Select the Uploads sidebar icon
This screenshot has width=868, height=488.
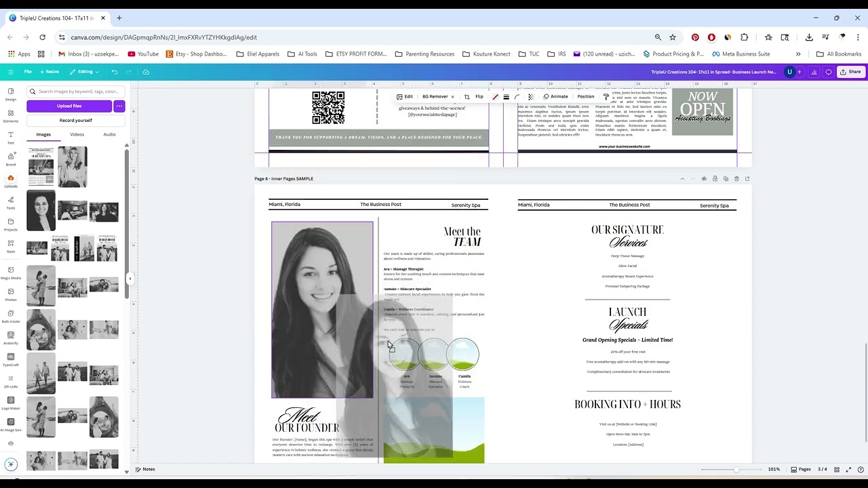(x=10, y=181)
